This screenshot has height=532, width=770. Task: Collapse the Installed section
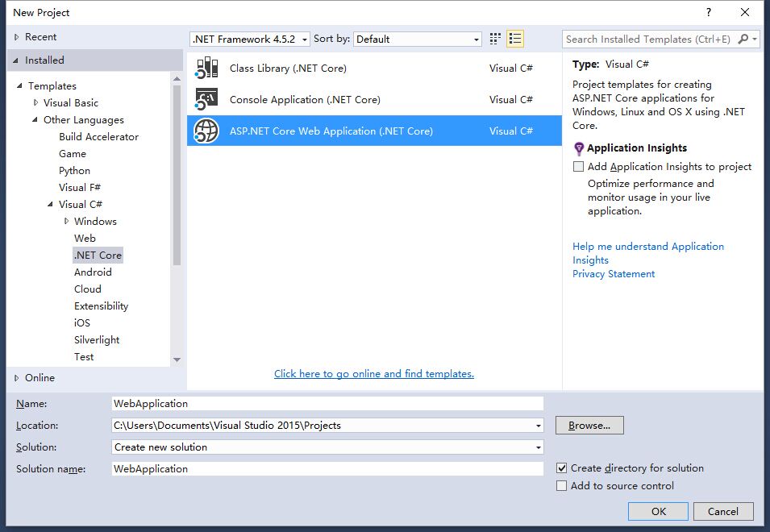15,60
